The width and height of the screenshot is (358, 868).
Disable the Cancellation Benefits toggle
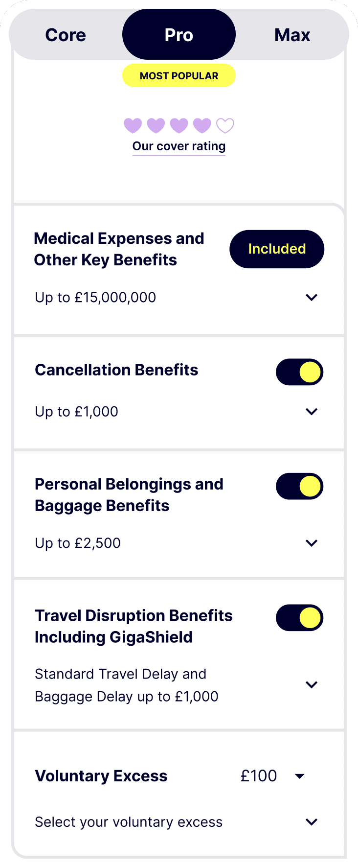point(299,372)
